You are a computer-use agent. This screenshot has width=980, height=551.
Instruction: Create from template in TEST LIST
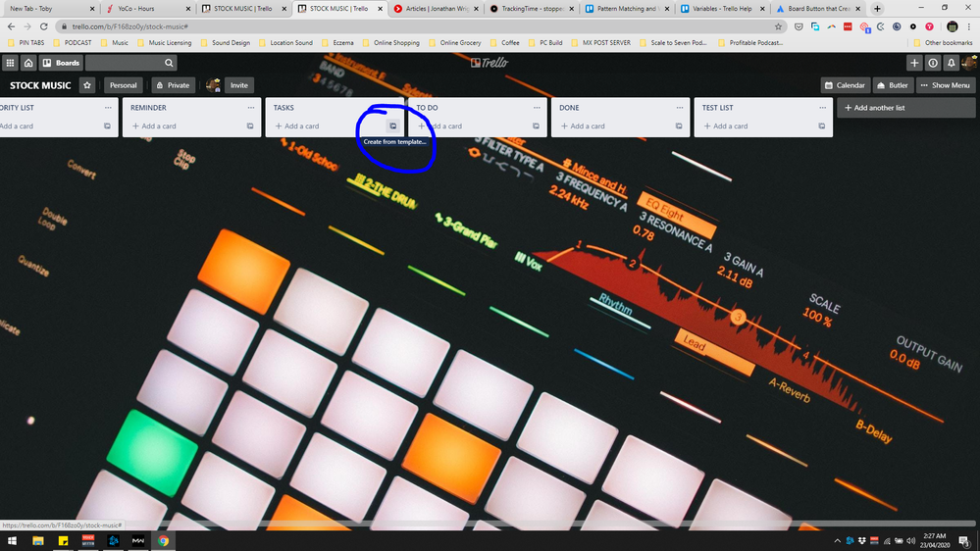pos(822,126)
